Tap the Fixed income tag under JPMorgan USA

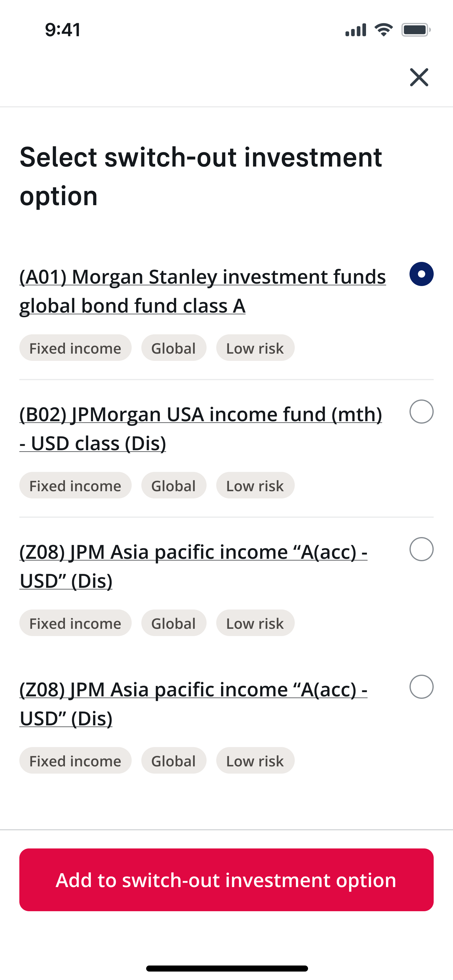[x=75, y=485]
